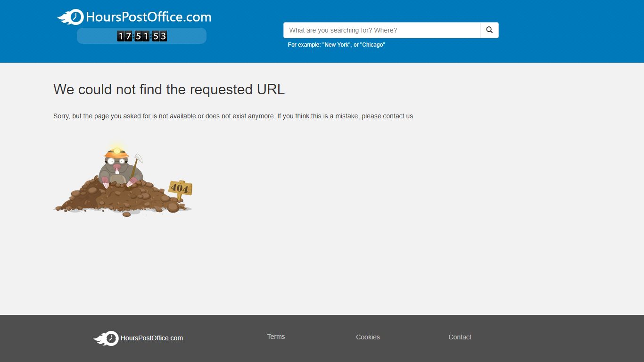Open the Contact footer link
The width and height of the screenshot is (644, 362).
tap(460, 337)
